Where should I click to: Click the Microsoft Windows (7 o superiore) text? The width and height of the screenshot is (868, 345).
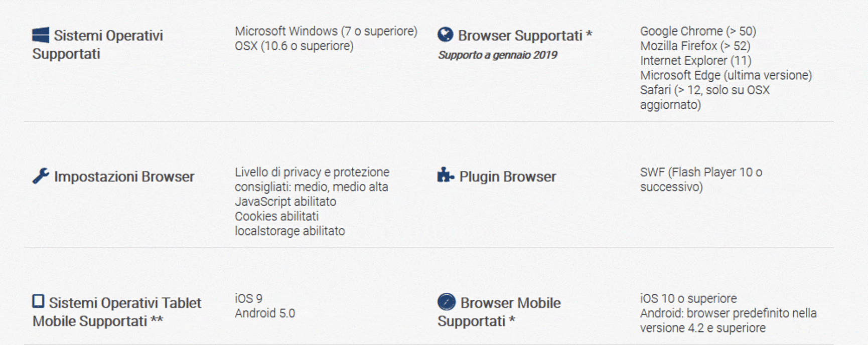[x=326, y=31]
